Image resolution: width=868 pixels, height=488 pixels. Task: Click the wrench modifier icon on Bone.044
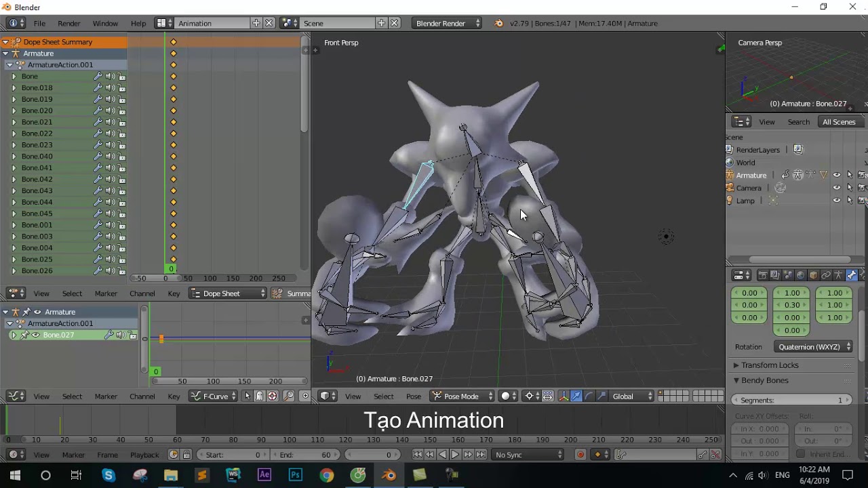[98, 202]
